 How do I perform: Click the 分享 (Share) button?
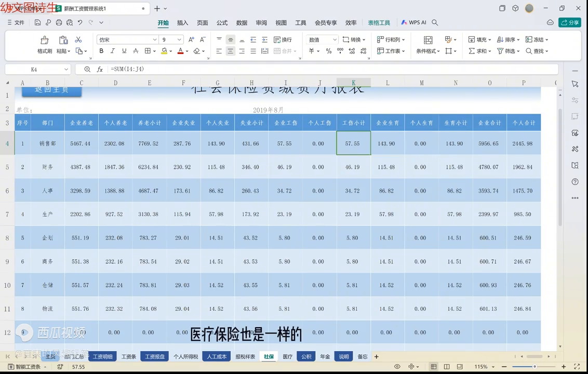pyautogui.click(x=569, y=23)
